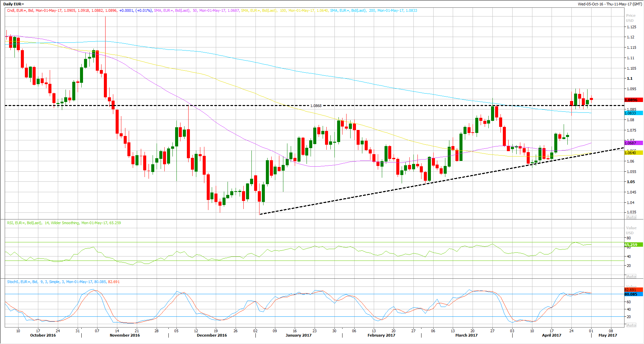Click the 1.035 price axis label
Viewport: 644px width, 344px height.
[631, 212]
